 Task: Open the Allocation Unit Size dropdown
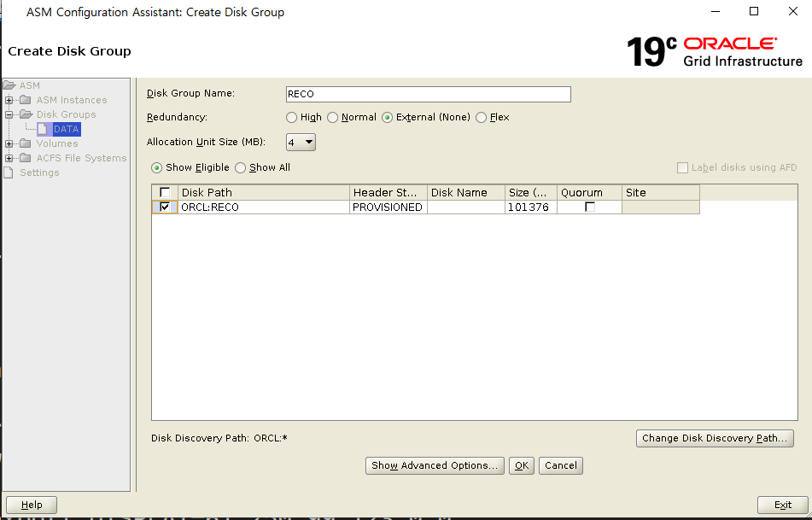click(301, 142)
